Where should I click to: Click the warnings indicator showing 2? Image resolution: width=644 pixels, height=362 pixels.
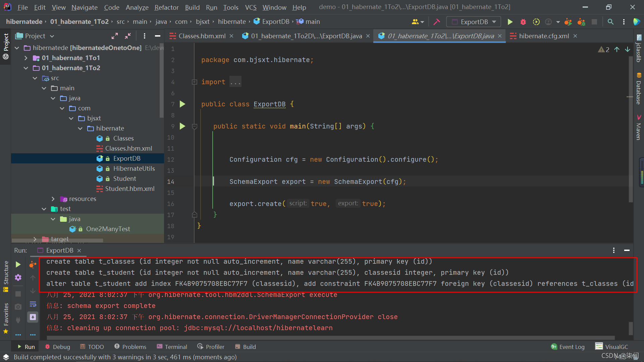[x=604, y=49]
